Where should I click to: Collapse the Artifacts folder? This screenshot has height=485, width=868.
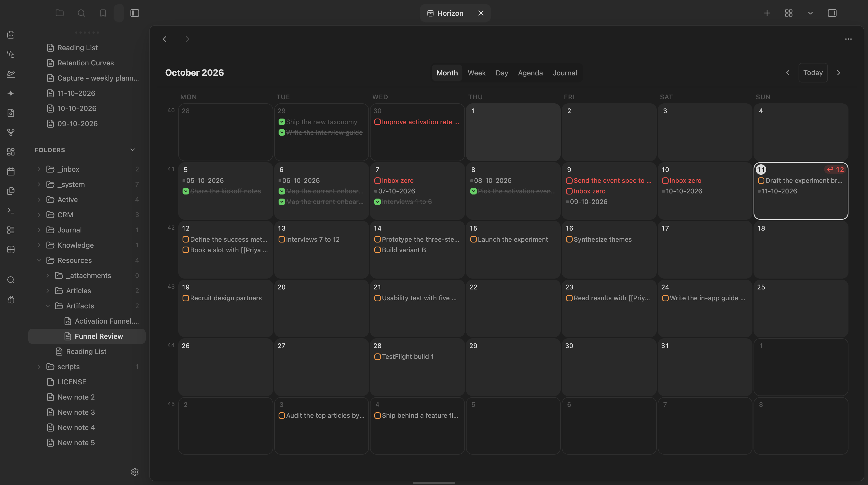(47, 306)
